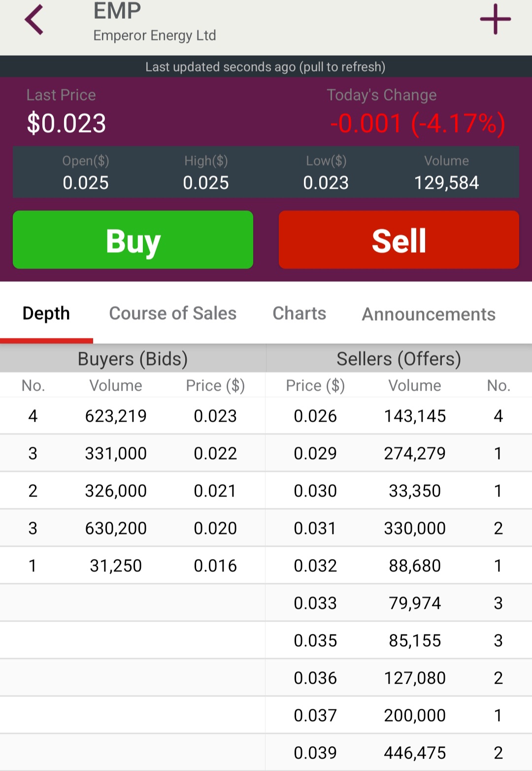This screenshot has width=532, height=771.
Task: Select bid volume 623,219
Action: click(x=116, y=416)
